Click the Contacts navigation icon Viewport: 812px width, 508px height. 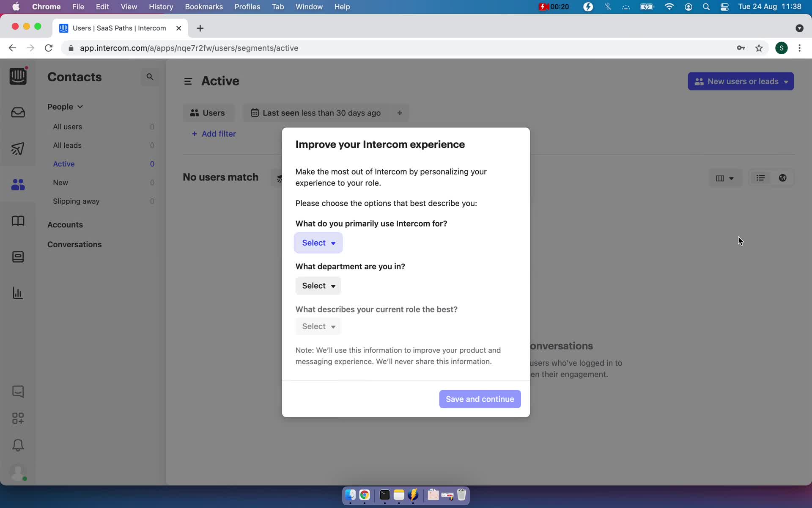coord(17,184)
